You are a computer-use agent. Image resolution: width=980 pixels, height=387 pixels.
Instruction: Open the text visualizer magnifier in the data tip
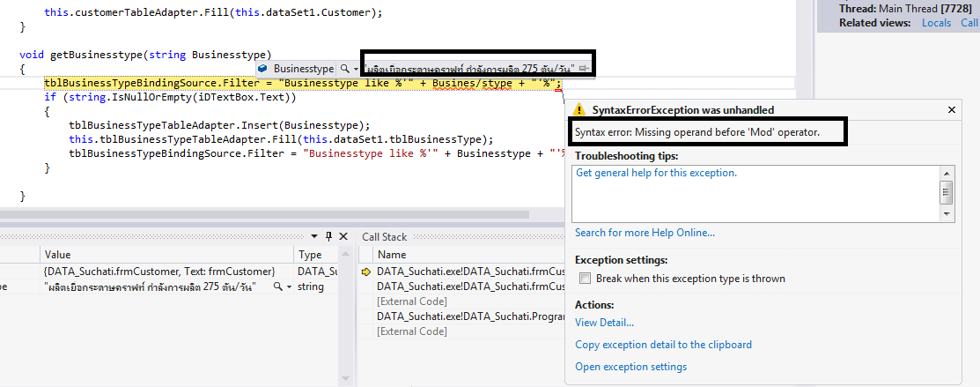point(343,68)
